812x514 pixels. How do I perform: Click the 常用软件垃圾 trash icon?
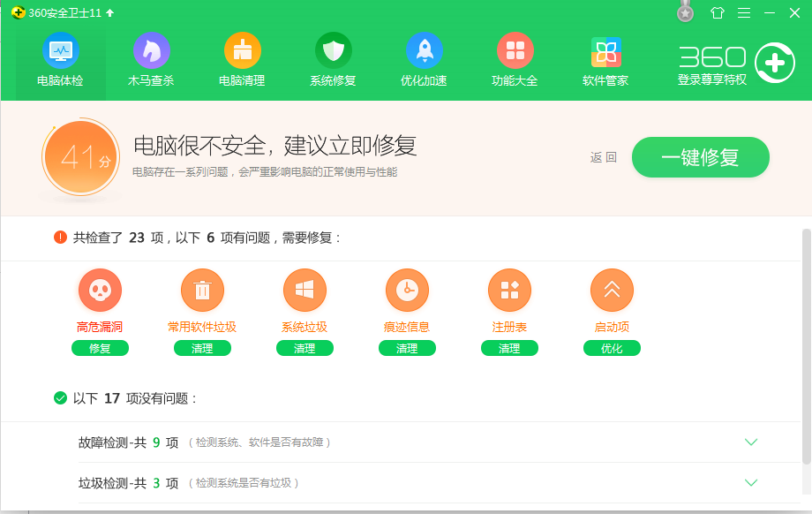(202, 291)
